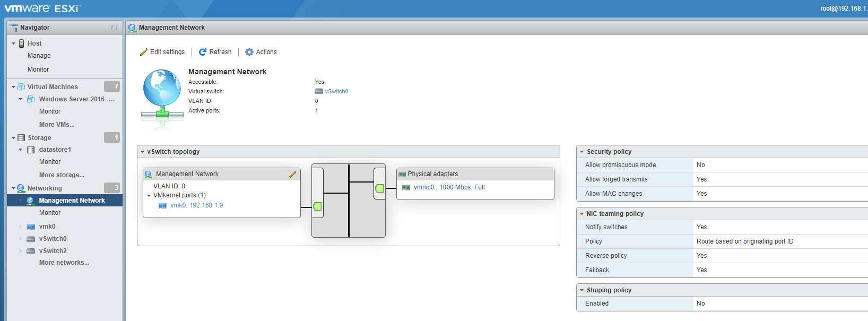
Task: Click the 'Route based on originating port ID' value
Action: [745, 241]
